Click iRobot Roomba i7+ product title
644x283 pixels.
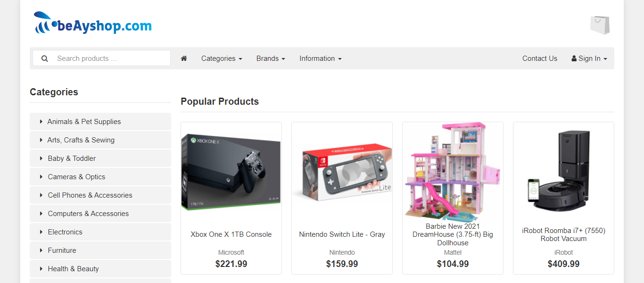[563, 234]
